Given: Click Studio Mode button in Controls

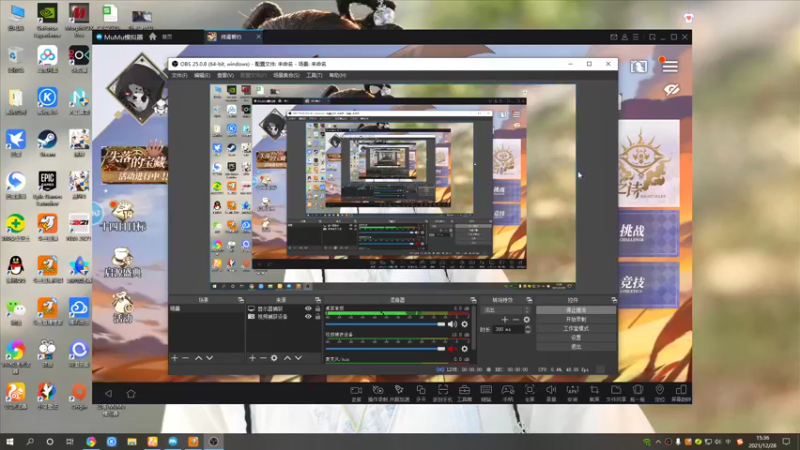Looking at the screenshot, I should click(576, 329).
